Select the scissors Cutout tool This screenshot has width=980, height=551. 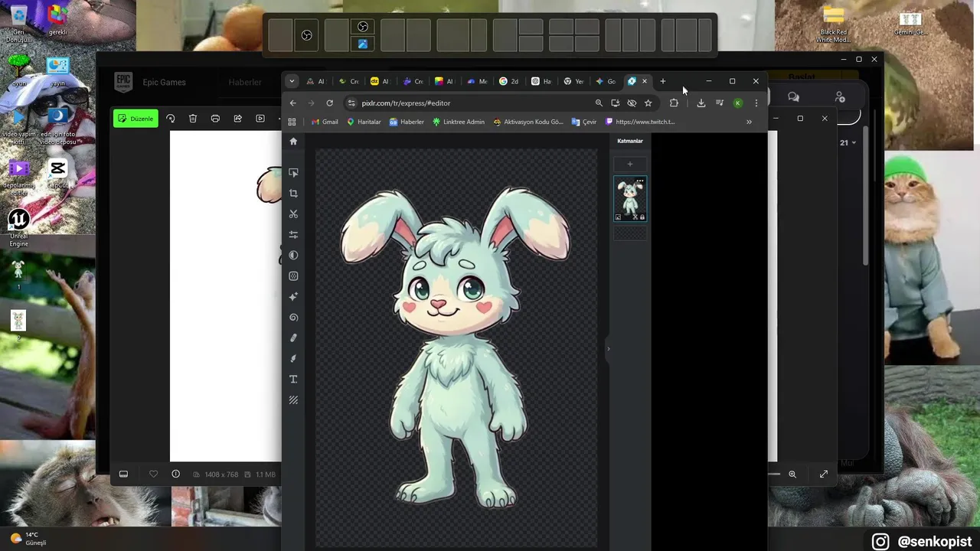click(x=293, y=214)
